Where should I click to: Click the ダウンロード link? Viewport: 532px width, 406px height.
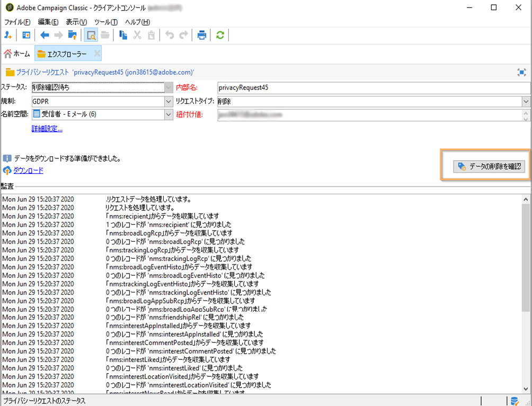(28, 171)
